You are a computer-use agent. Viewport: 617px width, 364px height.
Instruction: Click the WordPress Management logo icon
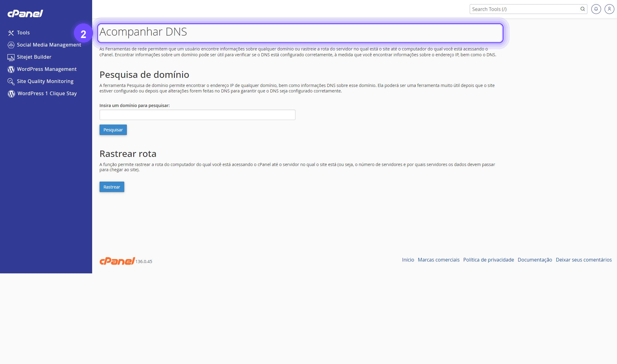(x=11, y=69)
